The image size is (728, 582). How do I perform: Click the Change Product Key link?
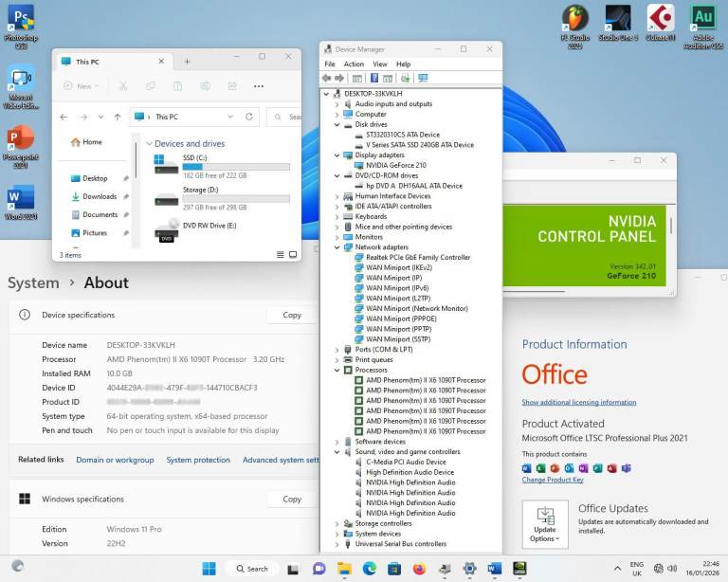[553, 480]
